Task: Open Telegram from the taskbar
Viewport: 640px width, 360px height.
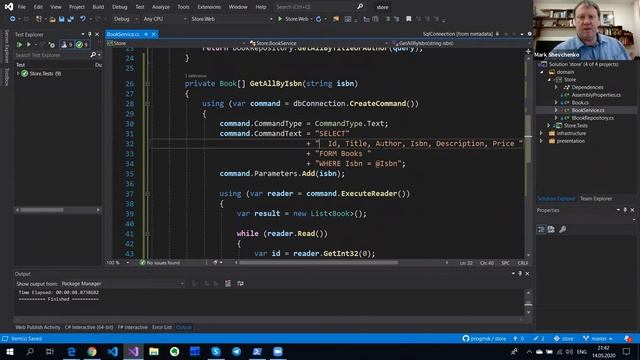Action: tap(236, 351)
